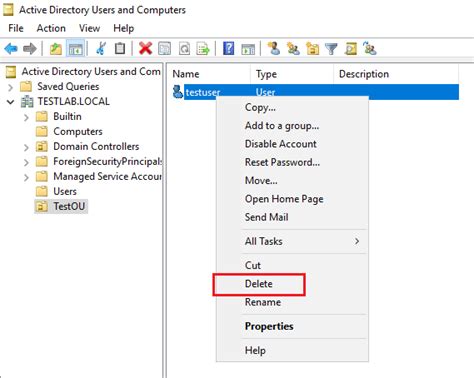Open the View menu

[89, 28]
